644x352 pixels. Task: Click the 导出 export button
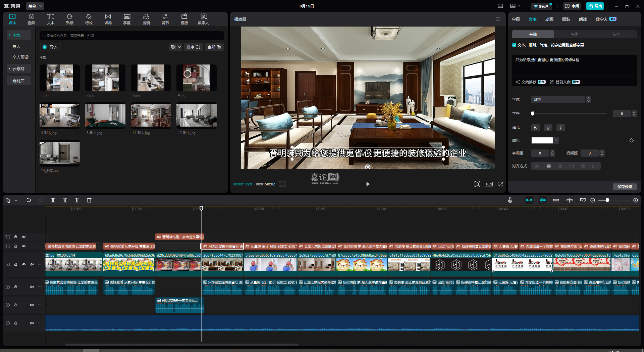pyautogui.click(x=595, y=6)
